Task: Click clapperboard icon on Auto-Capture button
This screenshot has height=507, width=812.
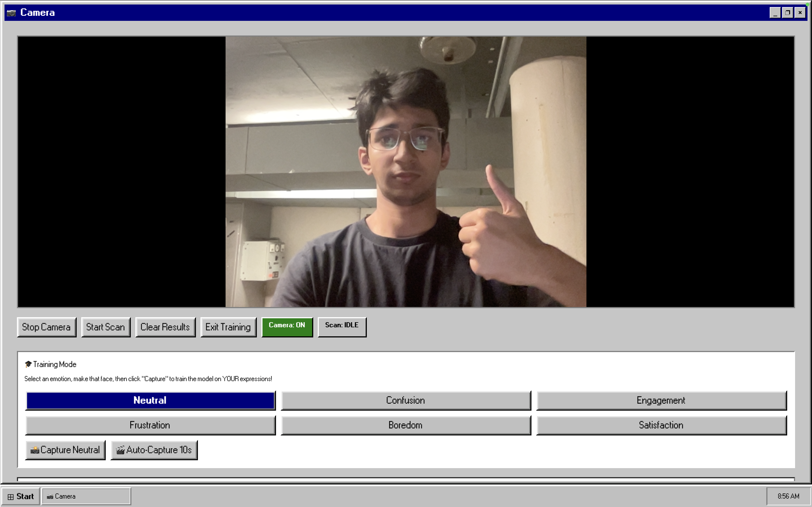Action: click(x=120, y=450)
